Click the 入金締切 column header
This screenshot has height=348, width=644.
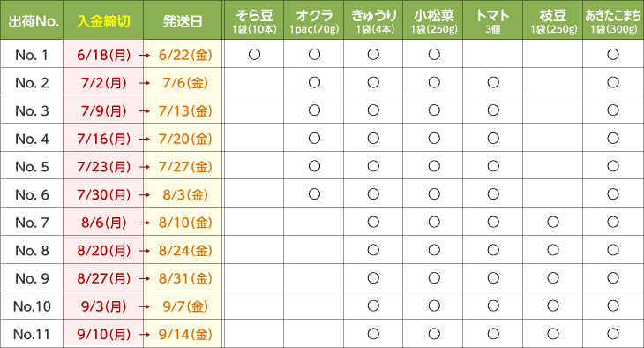click(103, 20)
